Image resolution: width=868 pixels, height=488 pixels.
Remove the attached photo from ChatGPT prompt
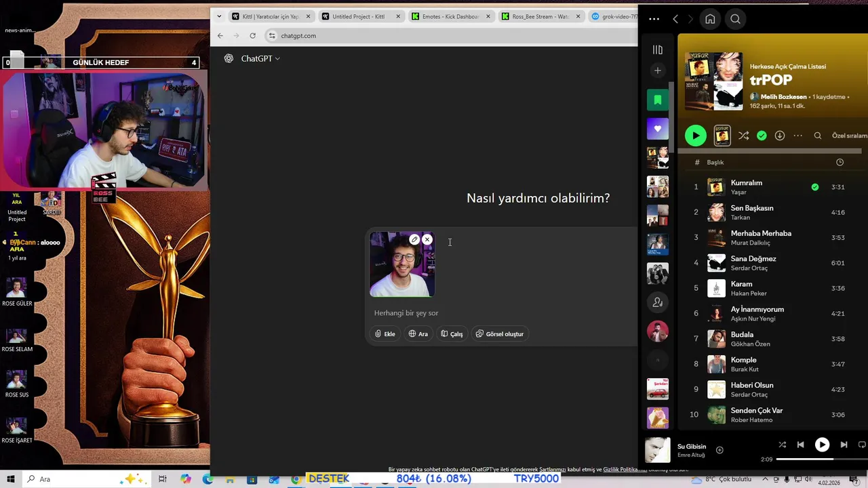pyautogui.click(x=427, y=239)
